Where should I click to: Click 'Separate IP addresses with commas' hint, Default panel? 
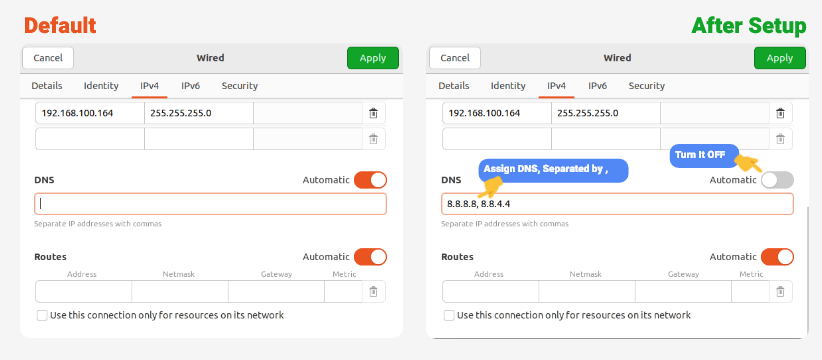98,224
